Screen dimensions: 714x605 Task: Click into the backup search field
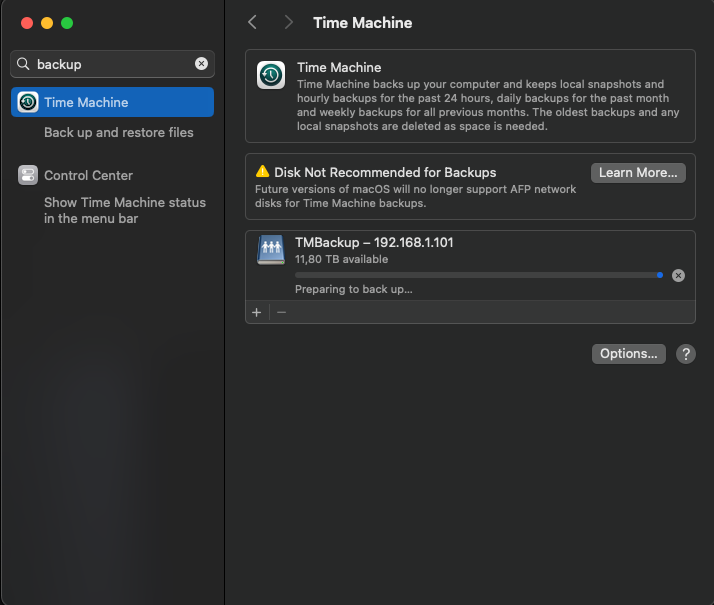pos(112,64)
